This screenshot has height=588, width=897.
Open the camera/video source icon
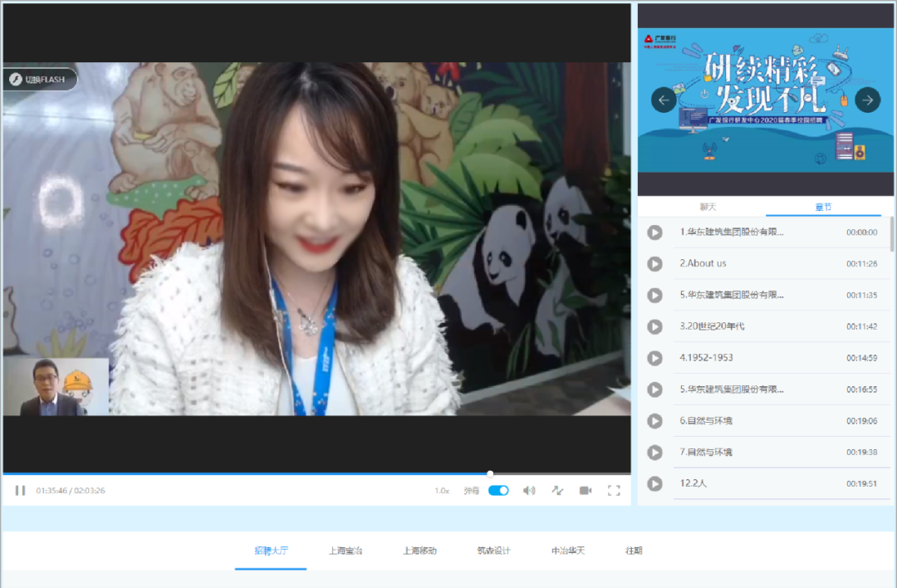[x=586, y=490]
